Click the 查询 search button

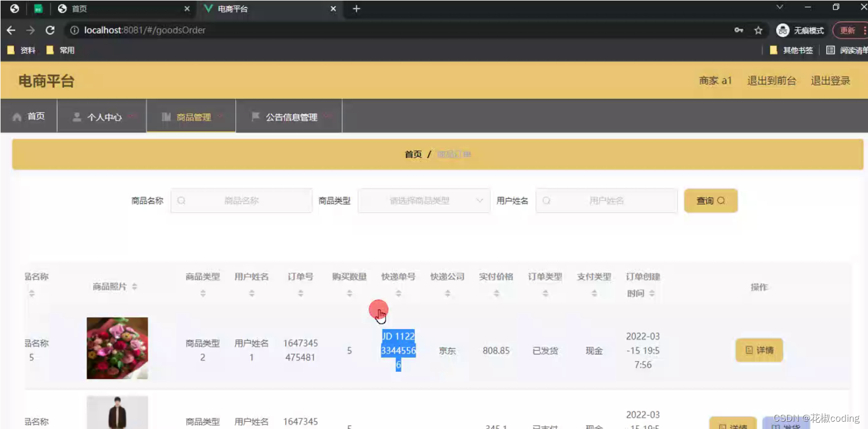(710, 200)
